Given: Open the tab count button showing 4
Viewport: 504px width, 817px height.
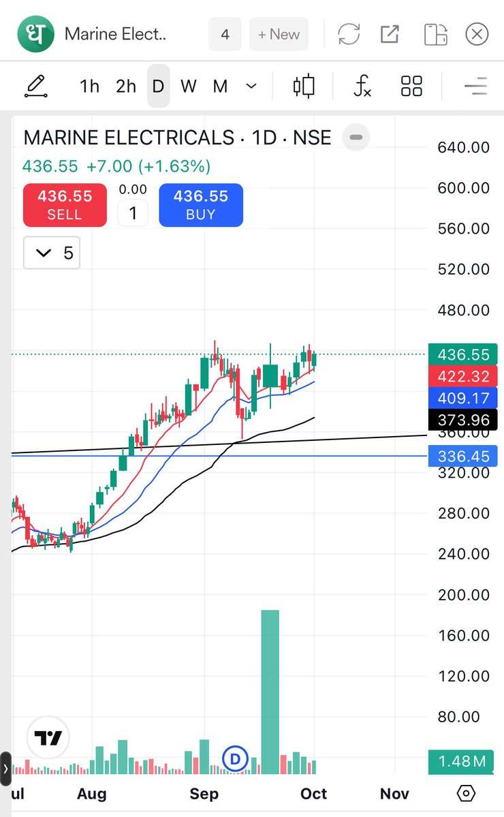Looking at the screenshot, I should (225, 34).
